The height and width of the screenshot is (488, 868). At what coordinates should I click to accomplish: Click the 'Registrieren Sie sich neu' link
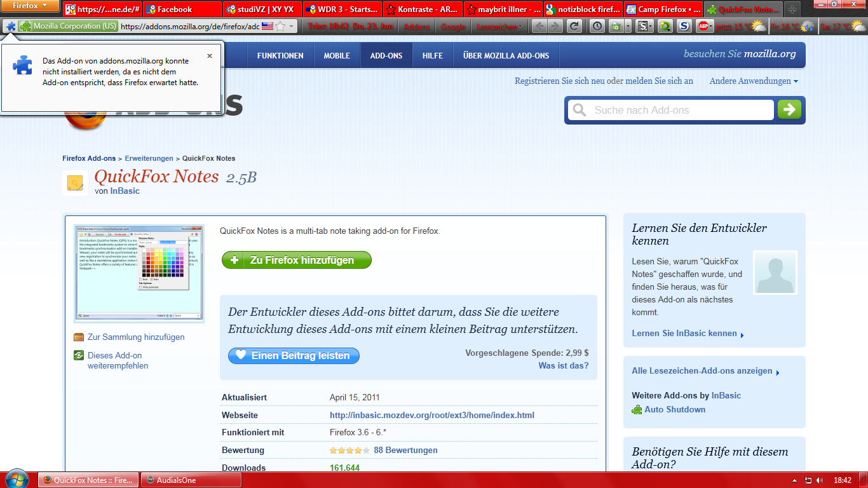pos(560,81)
